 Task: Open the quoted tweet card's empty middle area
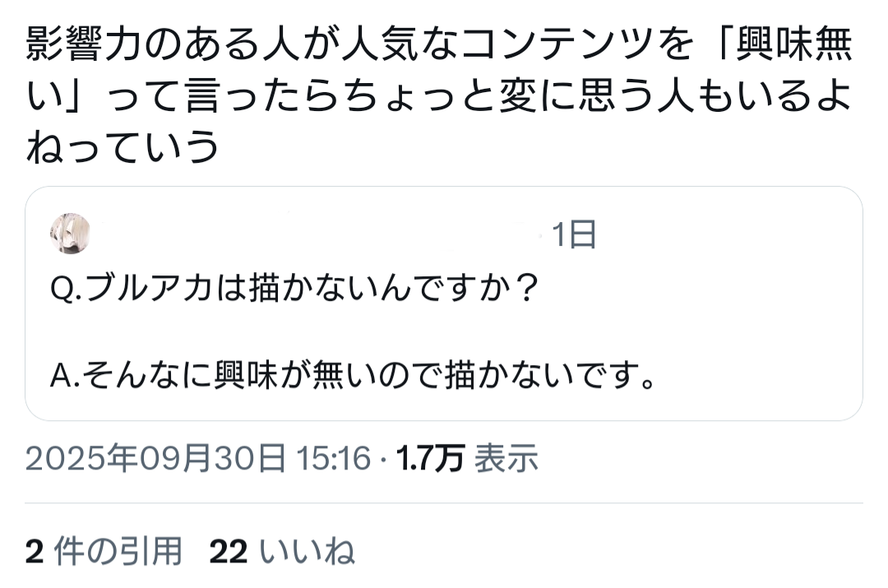click(444, 333)
